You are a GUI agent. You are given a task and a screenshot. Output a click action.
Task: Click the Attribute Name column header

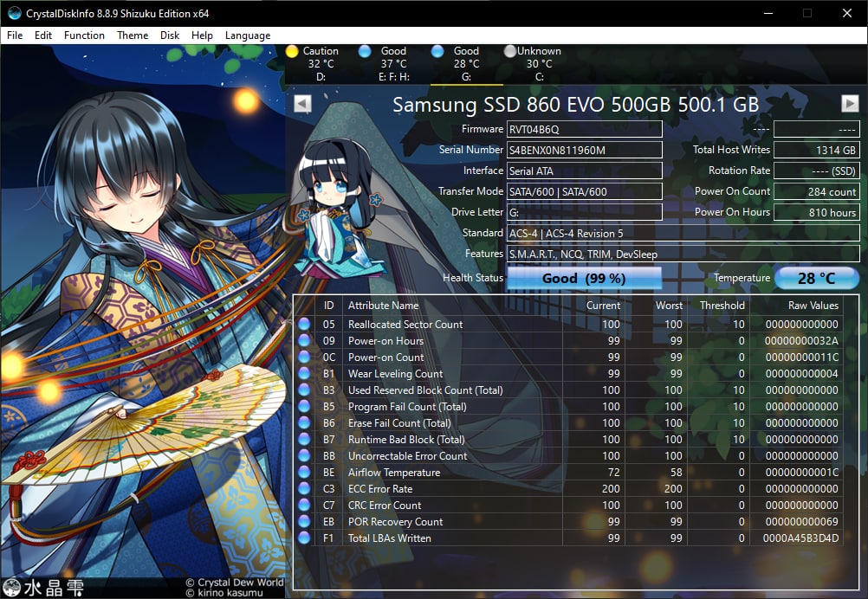click(383, 306)
